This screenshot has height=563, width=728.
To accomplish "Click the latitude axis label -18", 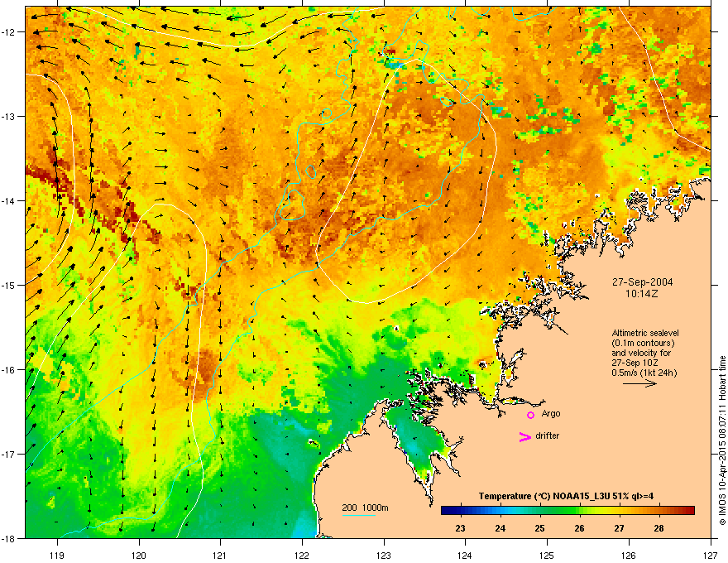I will [x=9, y=538].
